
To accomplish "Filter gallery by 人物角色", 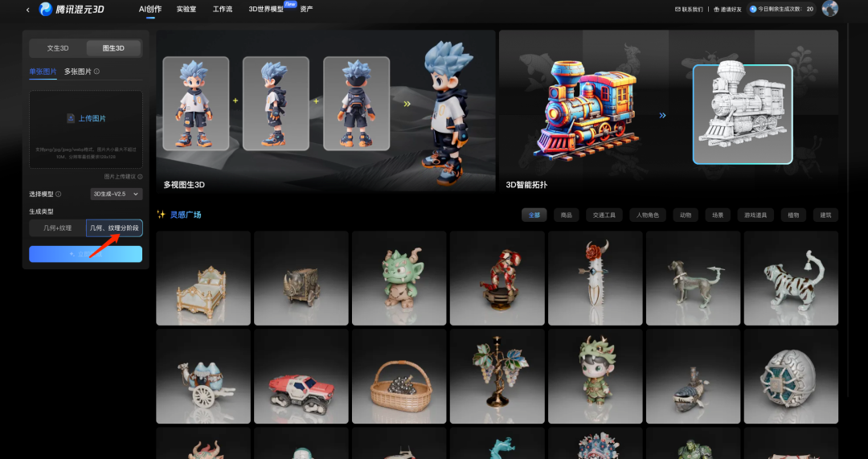I will pos(648,215).
